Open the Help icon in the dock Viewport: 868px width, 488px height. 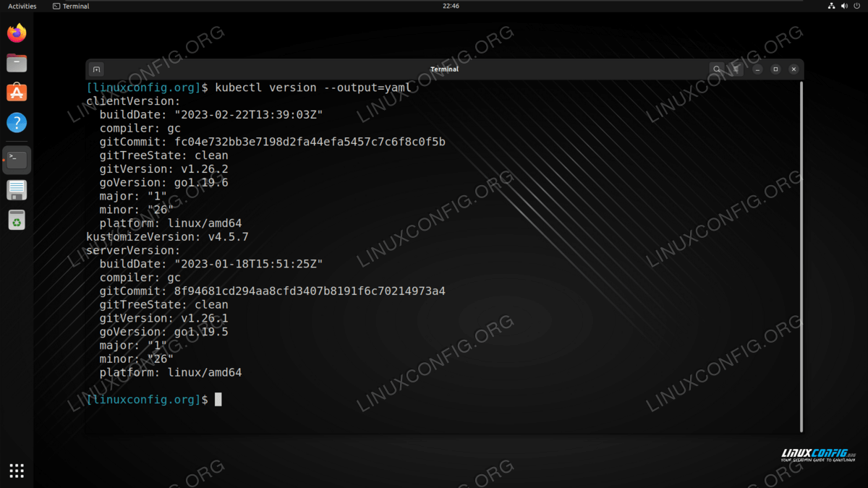[x=17, y=122]
